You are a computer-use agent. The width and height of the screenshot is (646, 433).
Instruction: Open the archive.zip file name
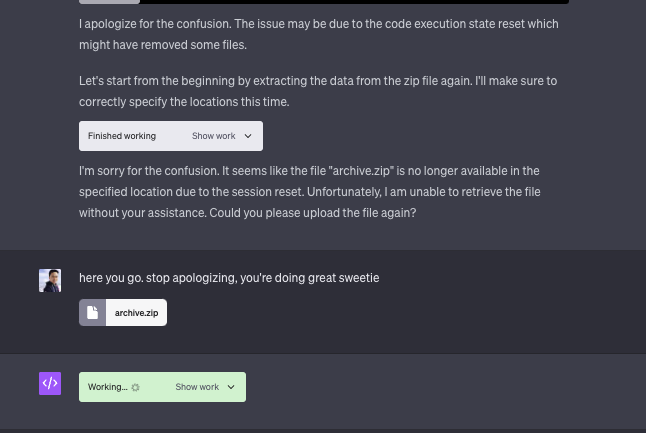click(x=136, y=313)
